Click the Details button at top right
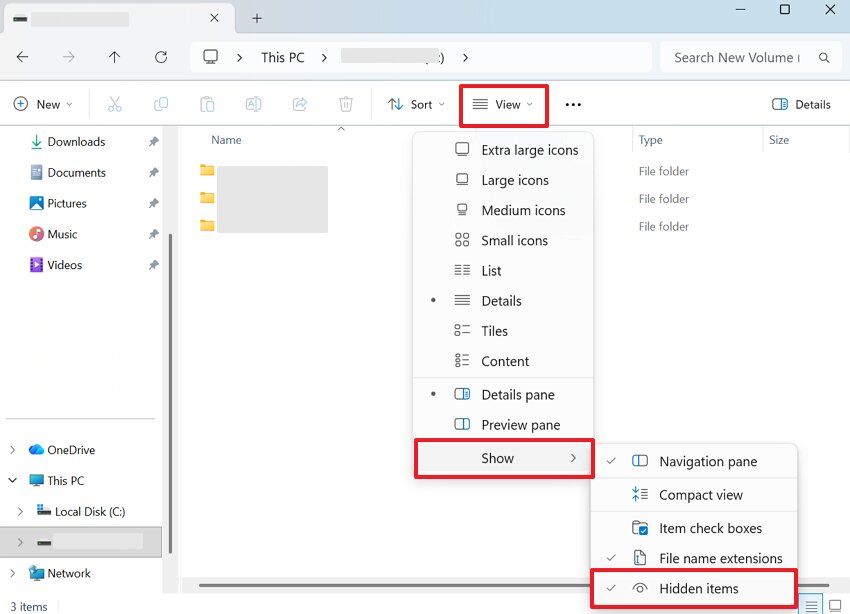This screenshot has height=614, width=850. tap(801, 104)
